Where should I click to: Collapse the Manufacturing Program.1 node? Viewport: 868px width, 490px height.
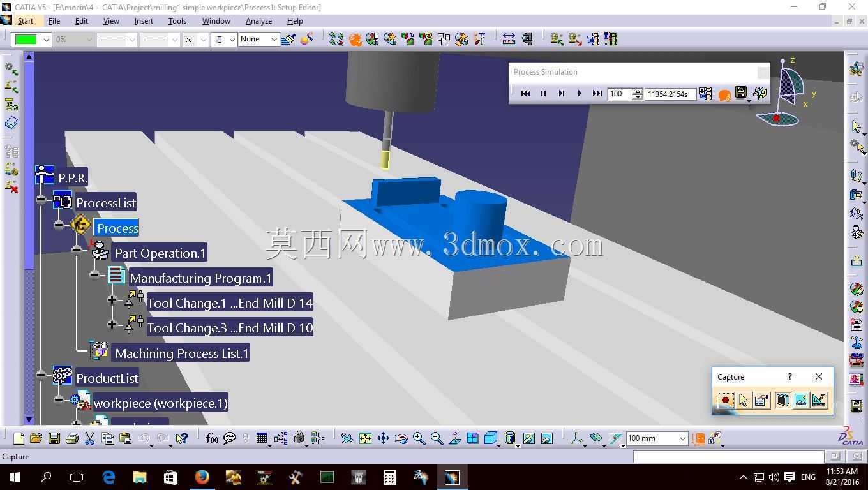tap(95, 275)
